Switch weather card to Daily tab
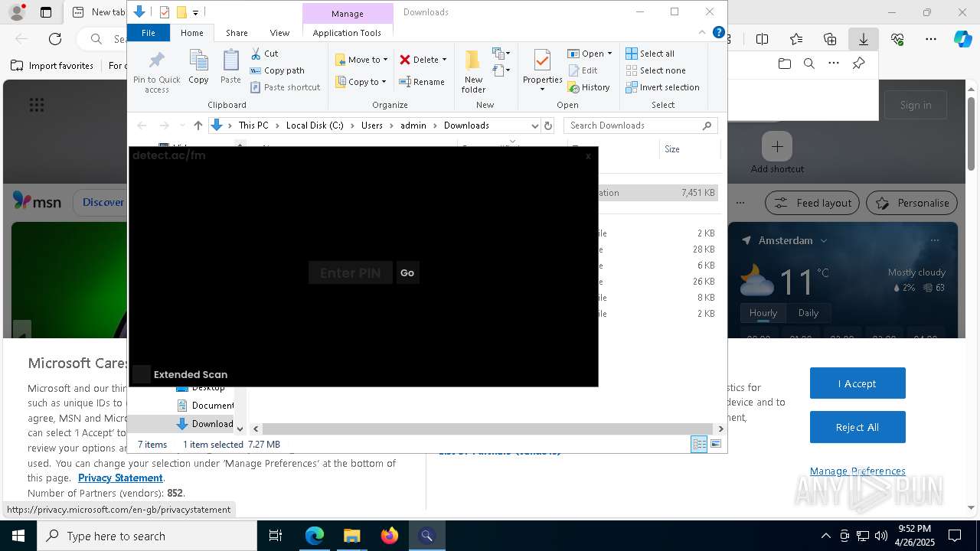 (x=808, y=313)
